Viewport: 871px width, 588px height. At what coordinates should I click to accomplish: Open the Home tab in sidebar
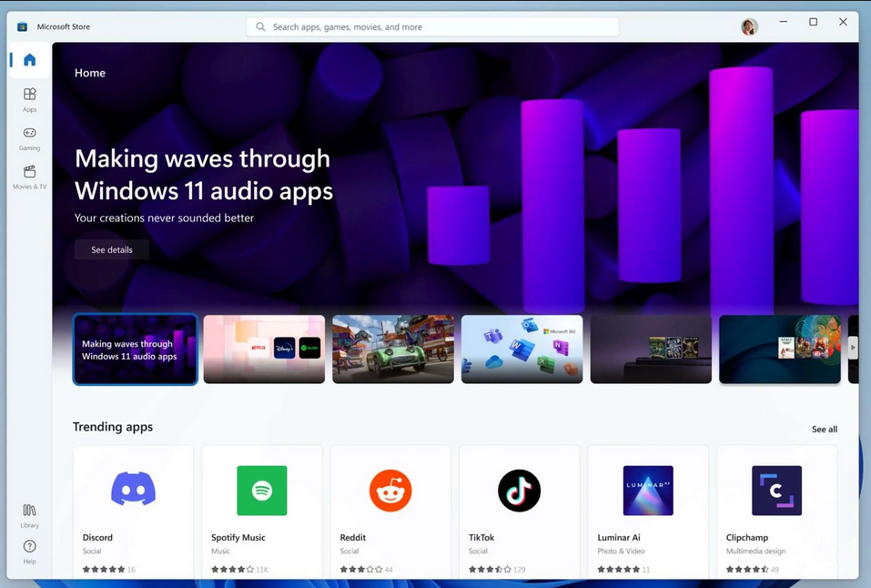point(29,60)
